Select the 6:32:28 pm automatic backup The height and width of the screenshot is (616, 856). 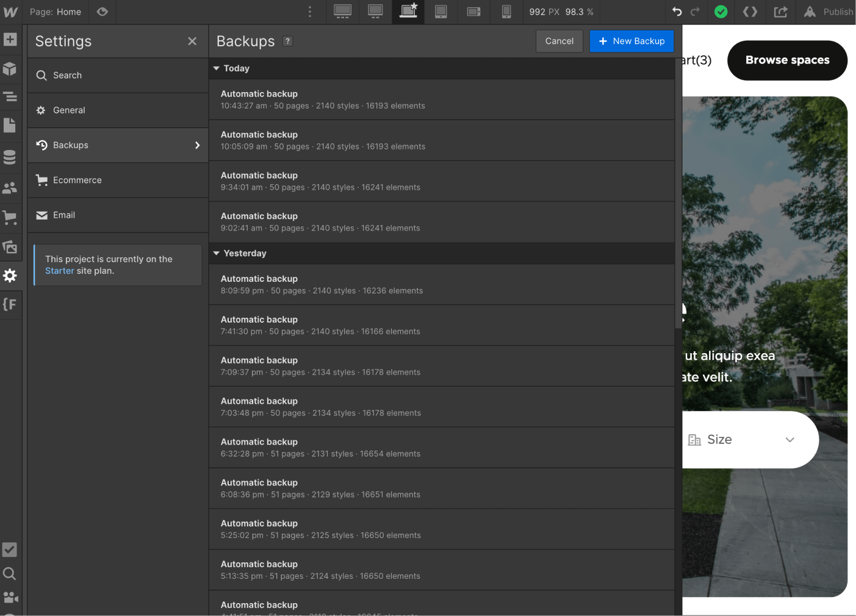click(442, 448)
